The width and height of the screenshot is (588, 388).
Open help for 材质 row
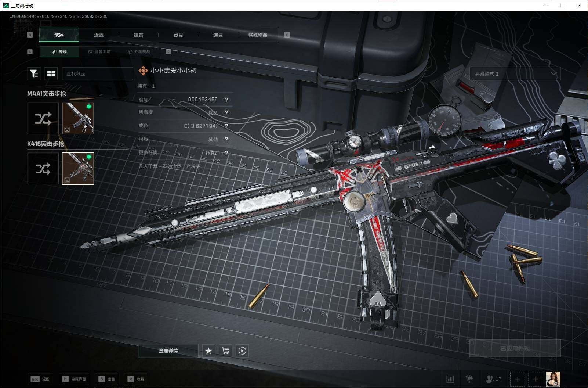point(226,139)
